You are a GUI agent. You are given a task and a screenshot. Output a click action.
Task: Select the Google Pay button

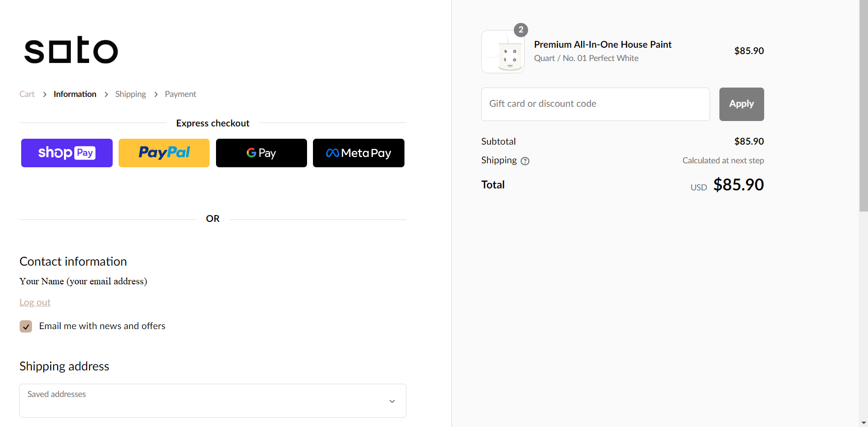(x=261, y=153)
